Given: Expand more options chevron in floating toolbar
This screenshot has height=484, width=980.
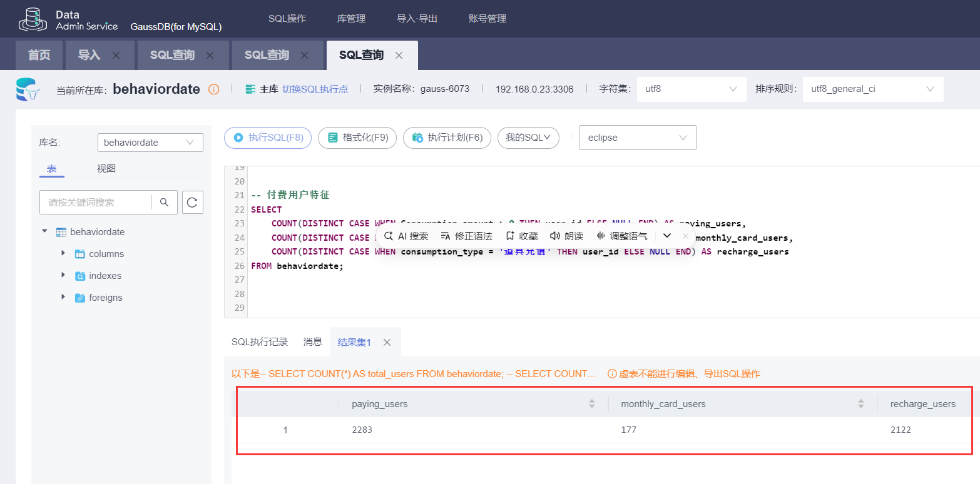Looking at the screenshot, I should pyautogui.click(x=667, y=236).
